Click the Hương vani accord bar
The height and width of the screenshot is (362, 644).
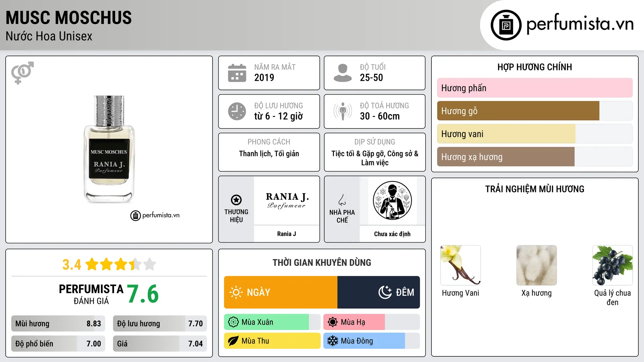(x=535, y=134)
